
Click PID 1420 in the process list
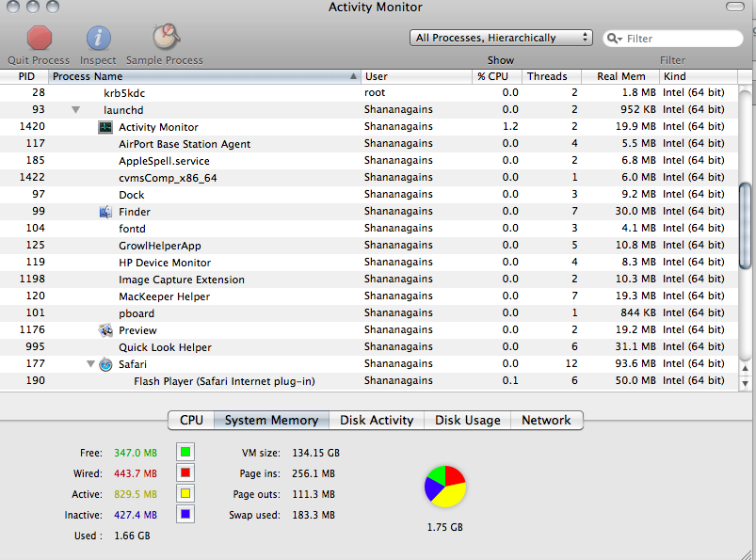tap(32, 126)
